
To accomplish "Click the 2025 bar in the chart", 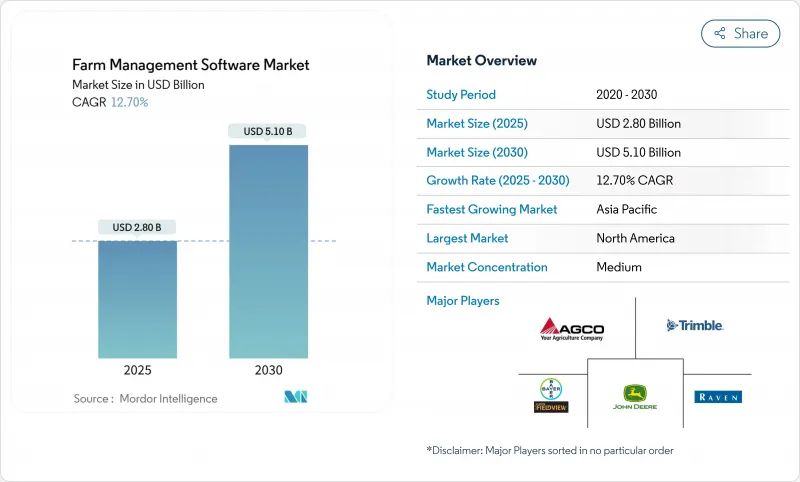I will [x=138, y=299].
